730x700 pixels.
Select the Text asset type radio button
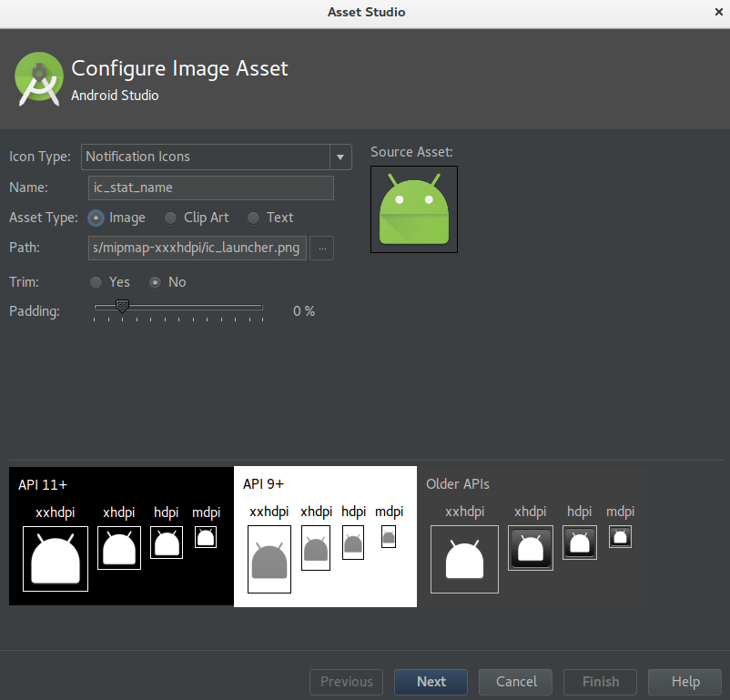tap(253, 218)
